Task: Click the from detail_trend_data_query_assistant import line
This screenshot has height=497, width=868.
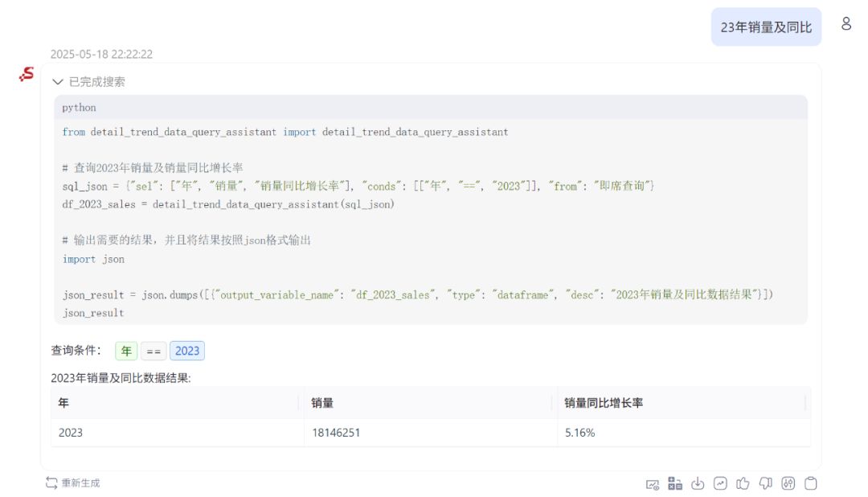Action: click(285, 132)
